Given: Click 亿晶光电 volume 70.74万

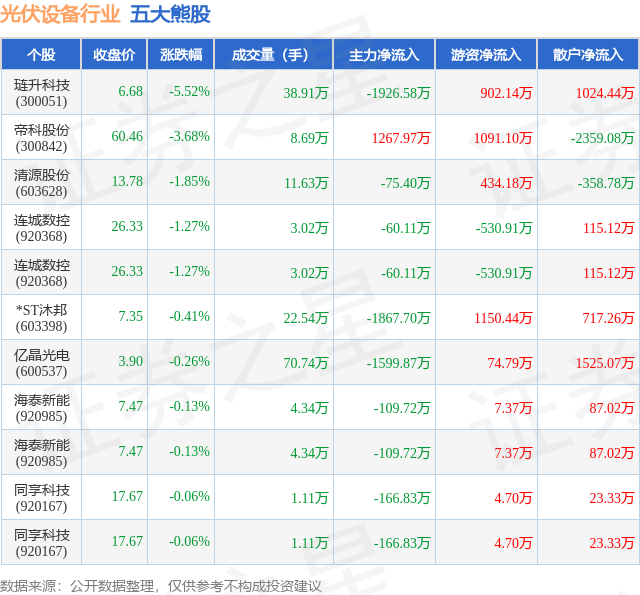Looking at the screenshot, I should [x=306, y=362].
